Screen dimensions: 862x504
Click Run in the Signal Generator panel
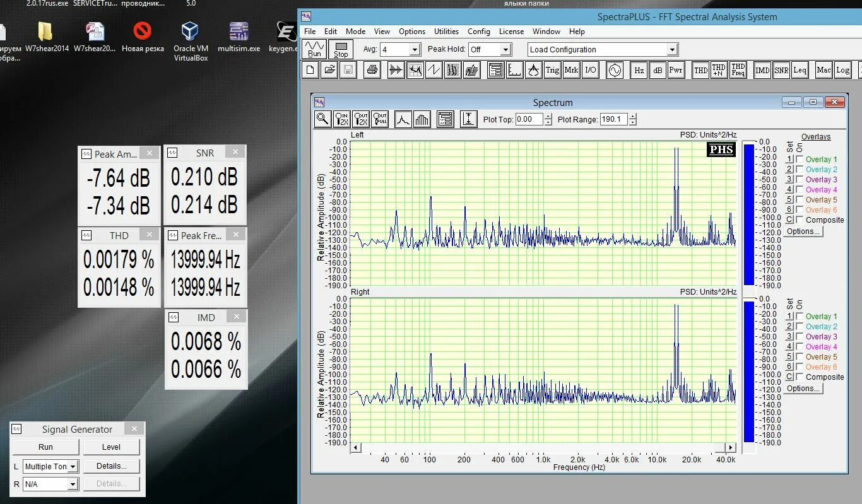(45, 447)
